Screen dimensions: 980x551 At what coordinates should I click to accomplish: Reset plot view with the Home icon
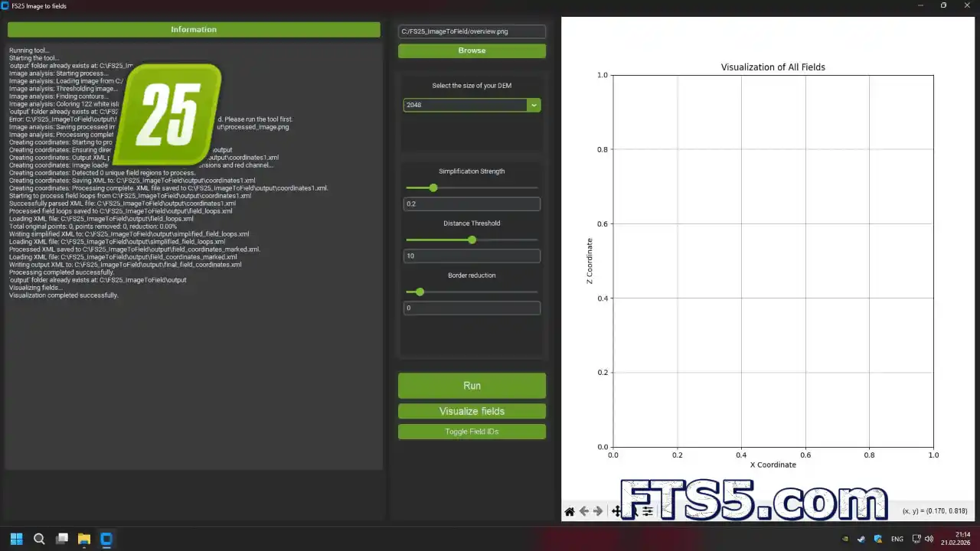(570, 511)
